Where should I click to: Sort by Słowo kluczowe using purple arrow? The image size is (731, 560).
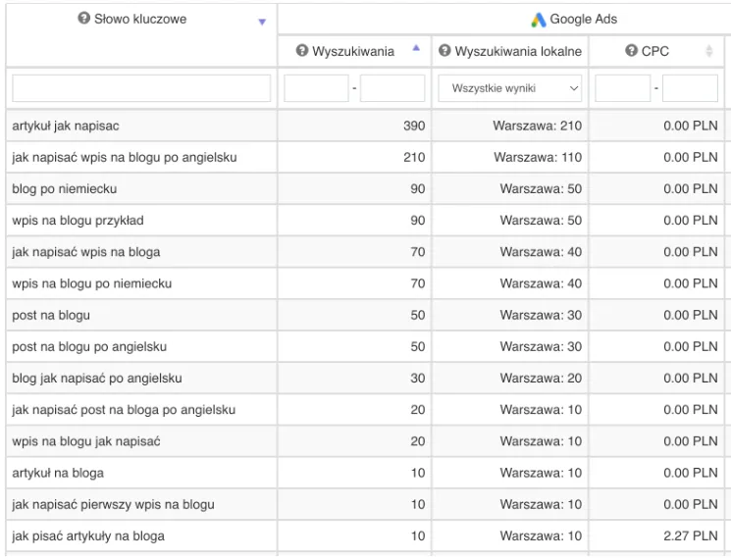(262, 22)
